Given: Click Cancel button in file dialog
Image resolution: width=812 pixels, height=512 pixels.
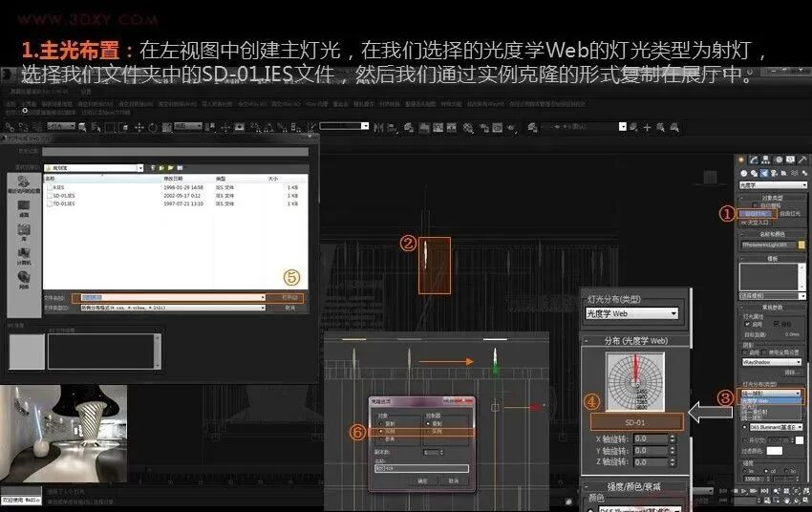Looking at the screenshot, I should (290, 308).
